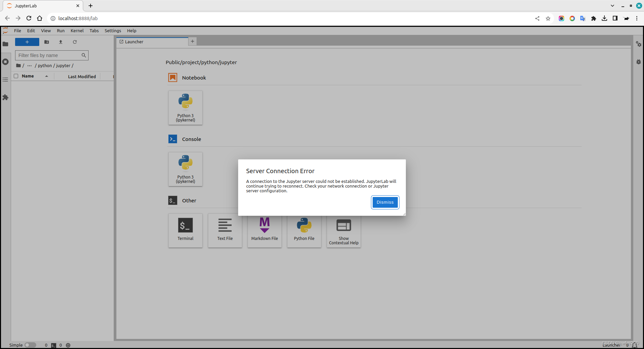Viewport: 644px width, 349px height.
Task: Open the Tabs menu
Action: click(94, 31)
